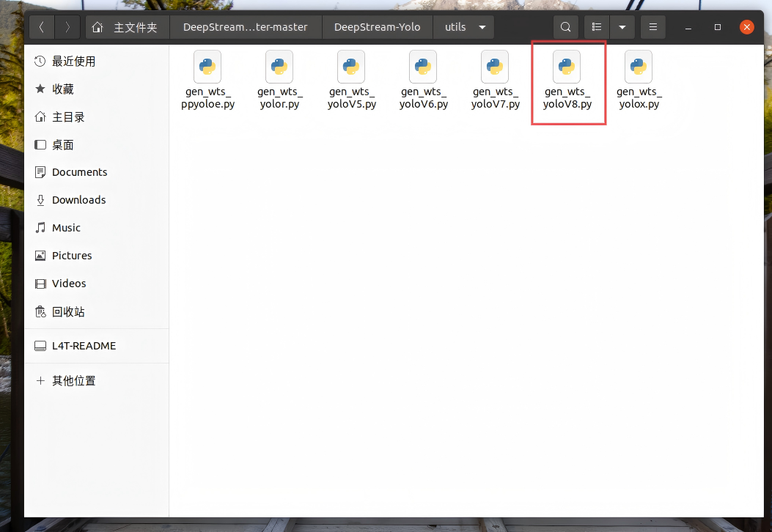This screenshot has height=532, width=772.
Task: Open the utils folder dropdown arrow
Action: pos(482,27)
